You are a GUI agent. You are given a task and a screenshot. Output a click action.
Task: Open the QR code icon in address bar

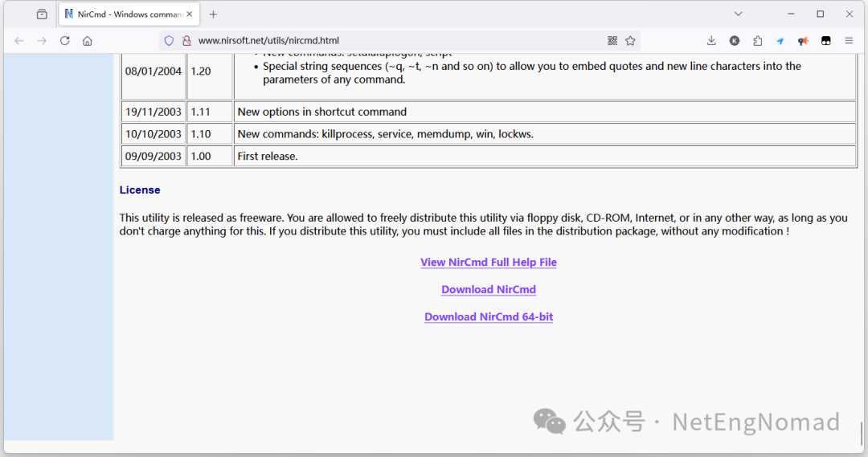click(x=612, y=40)
